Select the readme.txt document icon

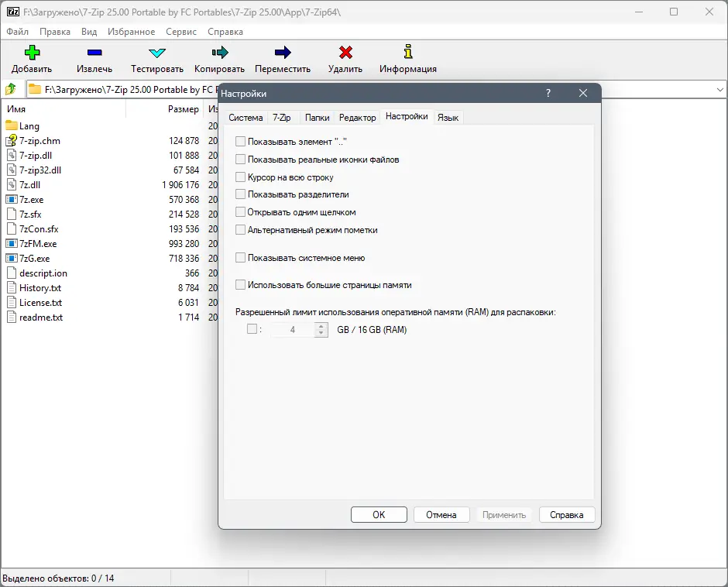pos(12,318)
